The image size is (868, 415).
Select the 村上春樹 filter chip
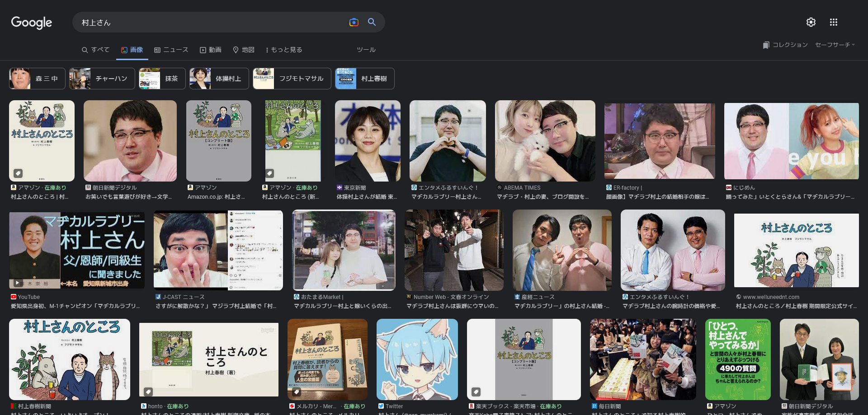pyautogui.click(x=364, y=79)
